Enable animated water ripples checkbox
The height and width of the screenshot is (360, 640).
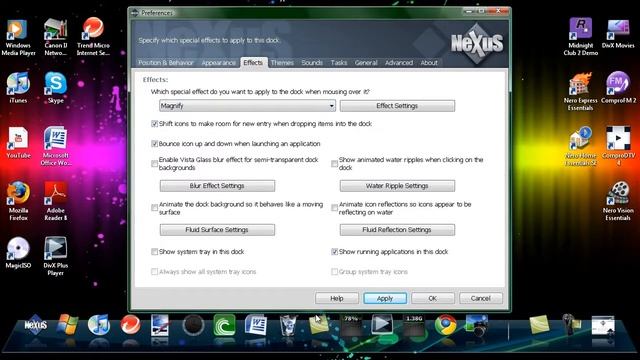tap(334, 164)
